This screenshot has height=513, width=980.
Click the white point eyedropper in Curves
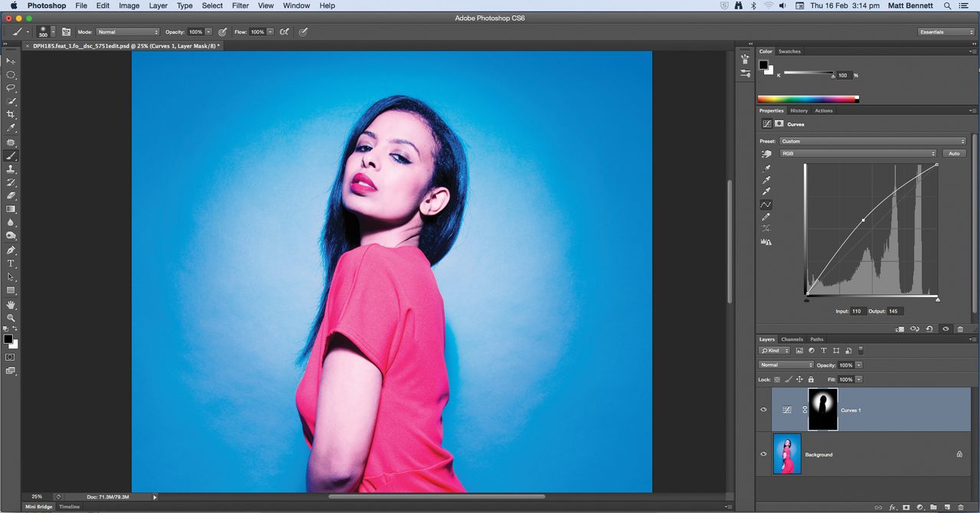tap(766, 191)
